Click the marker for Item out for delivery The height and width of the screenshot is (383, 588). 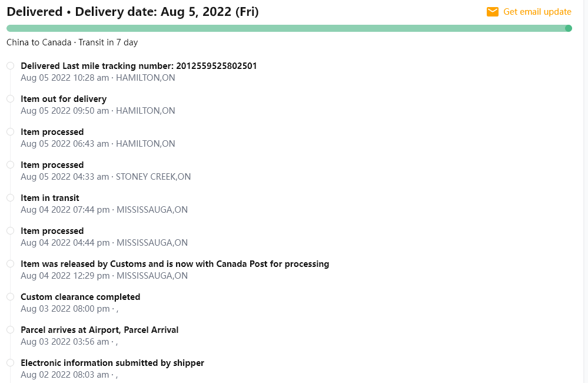click(x=11, y=99)
